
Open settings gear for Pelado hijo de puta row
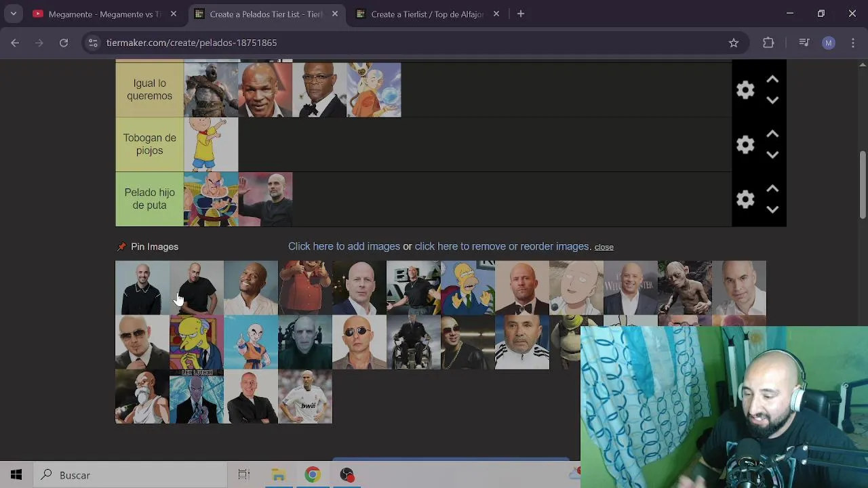click(x=745, y=199)
